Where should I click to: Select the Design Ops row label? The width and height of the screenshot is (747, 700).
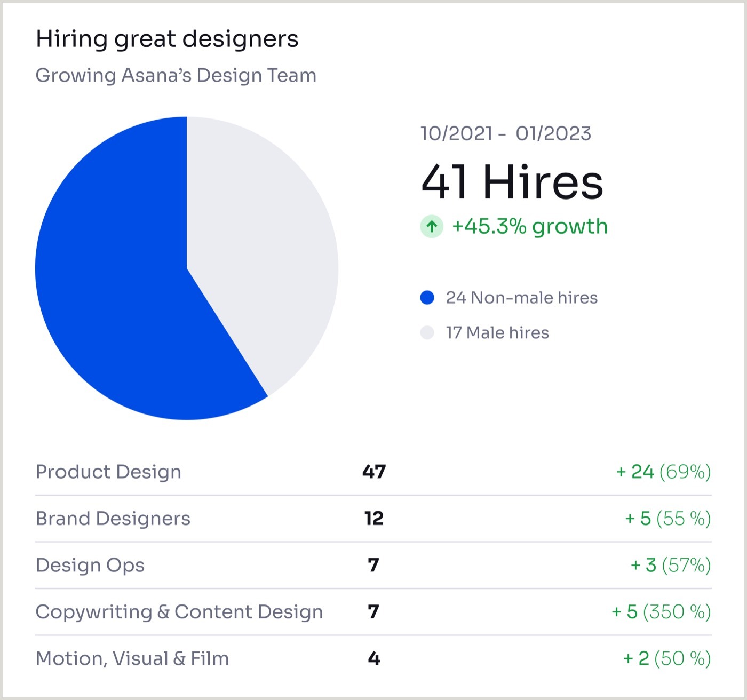click(x=90, y=565)
